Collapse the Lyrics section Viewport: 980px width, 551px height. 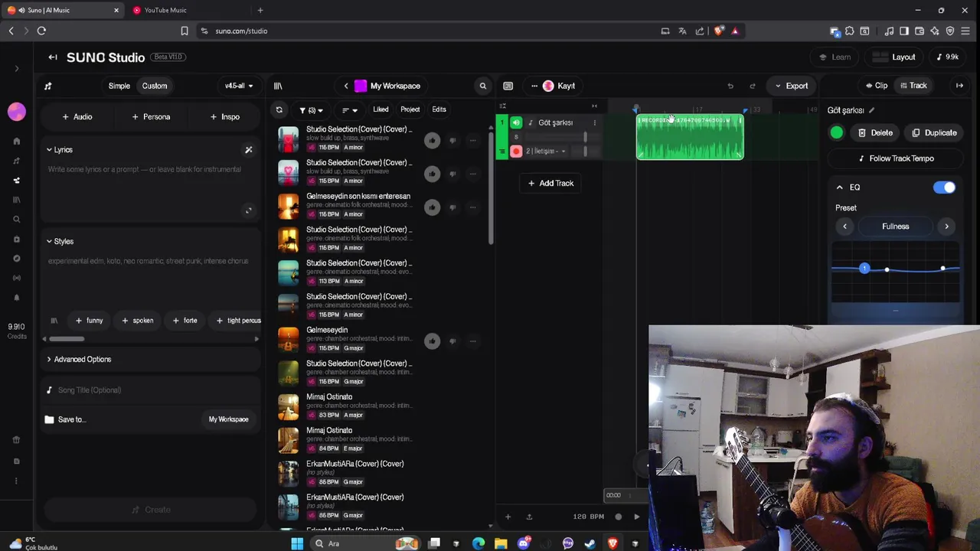(59, 150)
